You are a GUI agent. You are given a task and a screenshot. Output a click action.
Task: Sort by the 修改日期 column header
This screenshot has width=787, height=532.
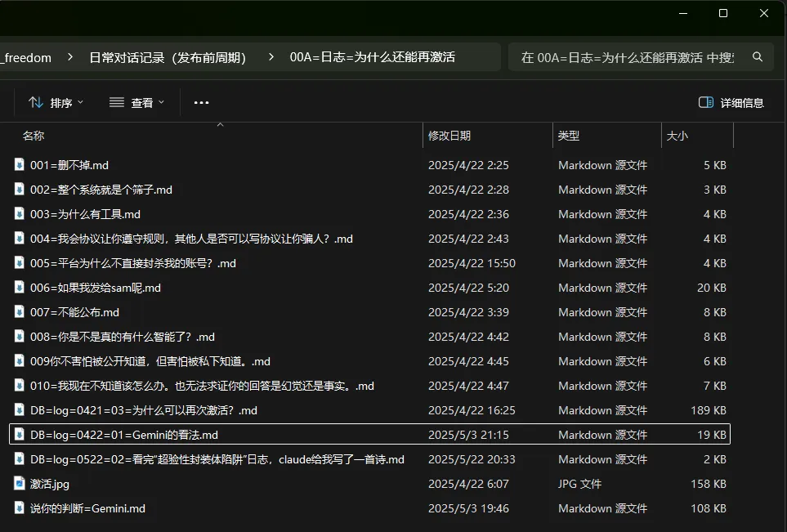point(449,136)
